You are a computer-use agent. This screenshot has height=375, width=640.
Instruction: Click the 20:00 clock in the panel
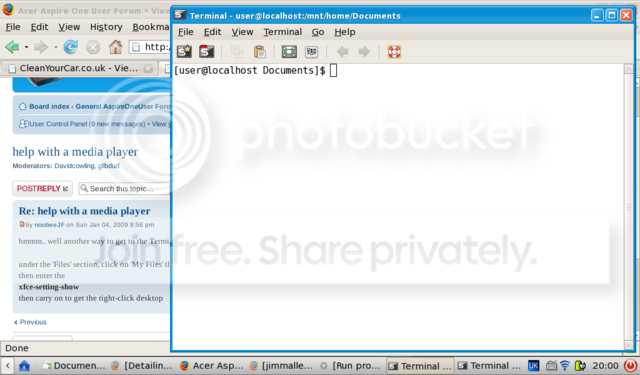(x=605, y=366)
